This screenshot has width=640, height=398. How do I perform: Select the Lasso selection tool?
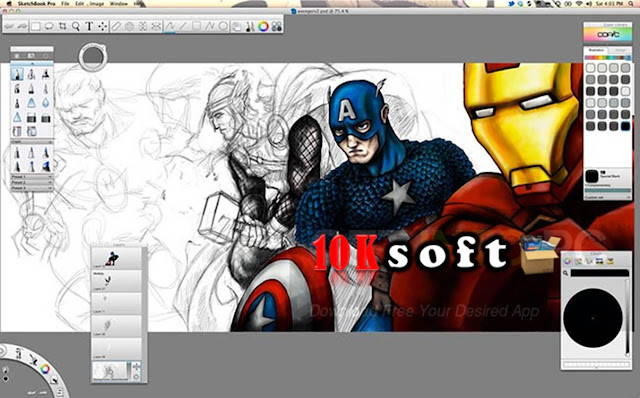point(49,27)
